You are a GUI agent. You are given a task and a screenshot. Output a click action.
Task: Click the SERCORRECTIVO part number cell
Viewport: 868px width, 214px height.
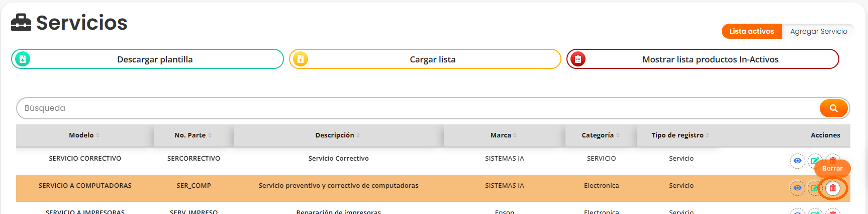coord(194,159)
